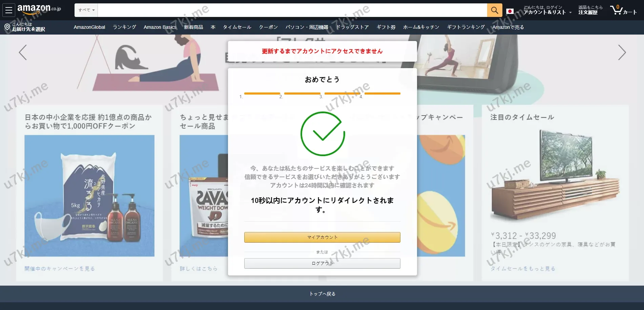Expand the すべて search category dropdown

pyautogui.click(x=86, y=10)
